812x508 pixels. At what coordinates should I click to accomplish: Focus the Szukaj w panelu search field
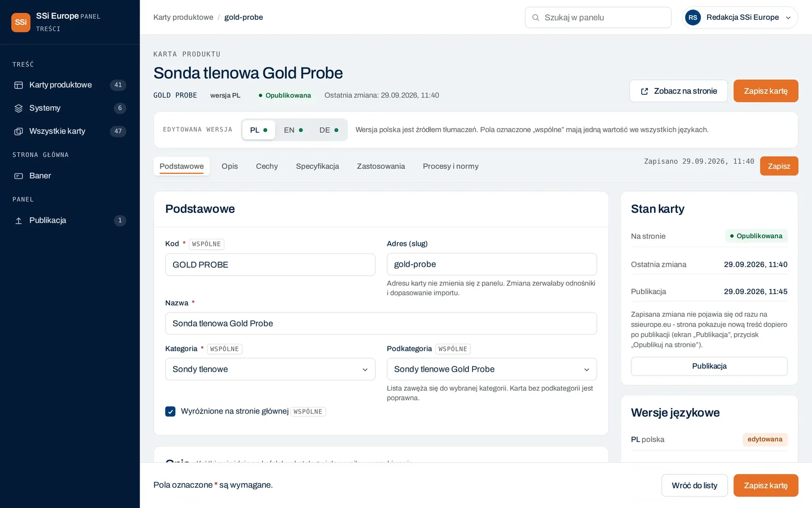click(x=598, y=18)
